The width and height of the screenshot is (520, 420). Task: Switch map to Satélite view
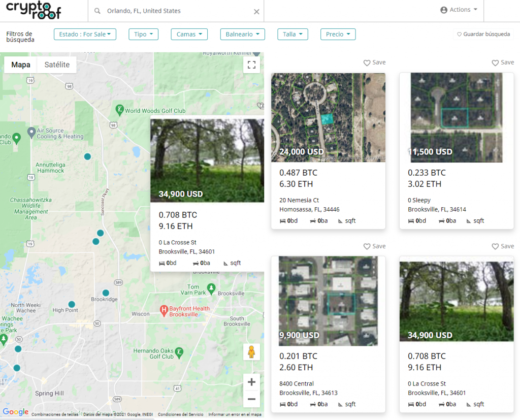click(57, 65)
